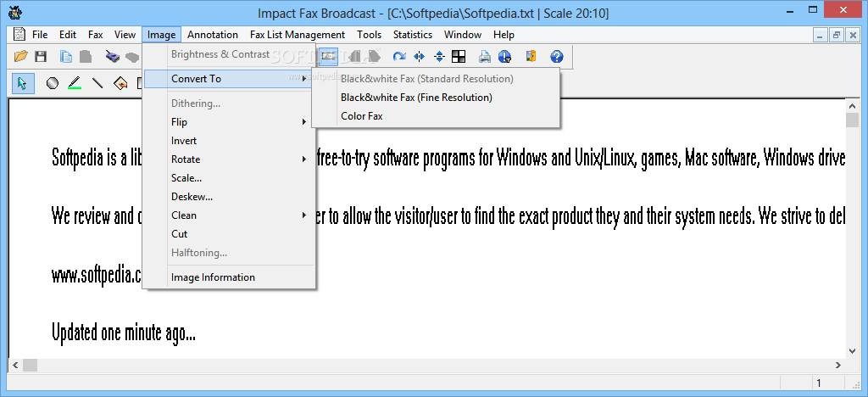Click the horizontal scrollbar right arrow

838,365
